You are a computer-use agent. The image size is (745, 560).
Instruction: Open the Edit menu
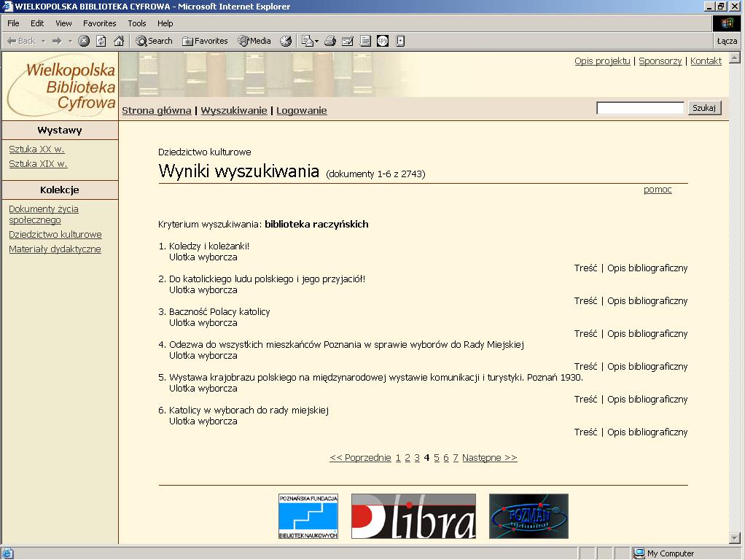pos(37,23)
